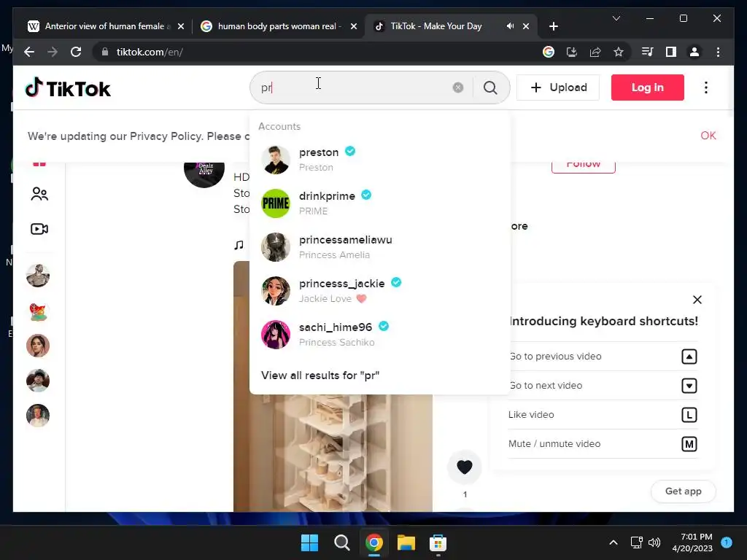
Task: Close the keyboard shortcuts popup
Action: tap(697, 300)
